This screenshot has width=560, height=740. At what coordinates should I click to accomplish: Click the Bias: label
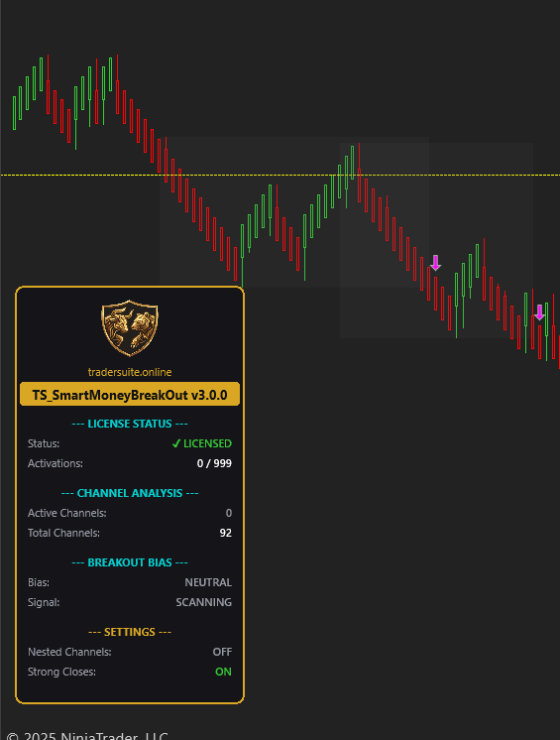(x=39, y=582)
